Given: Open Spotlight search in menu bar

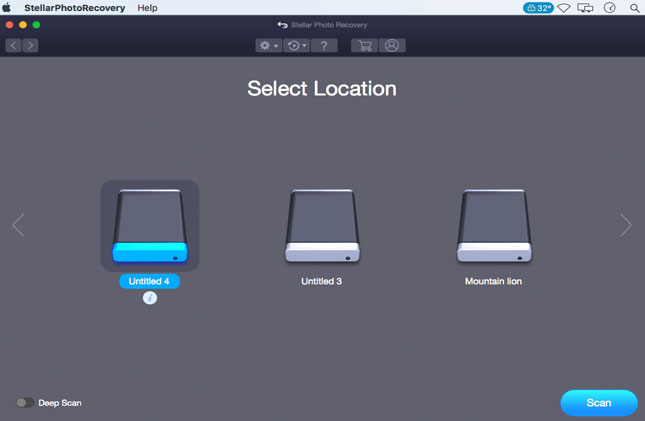Looking at the screenshot, I should [635, 8].
